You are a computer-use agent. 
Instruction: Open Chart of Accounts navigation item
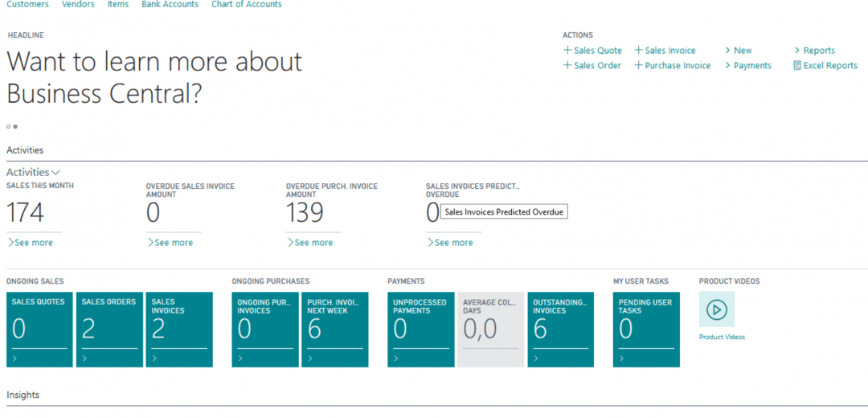[246, 5]
